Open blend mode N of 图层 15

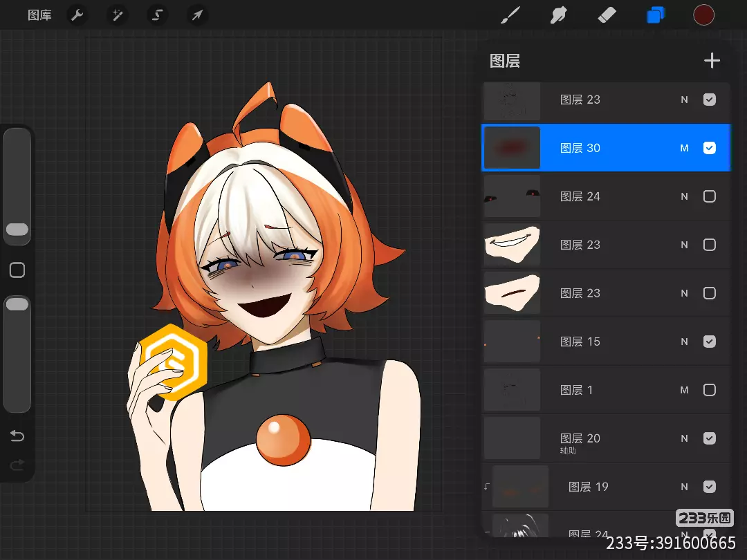click(x=684, y=342)
